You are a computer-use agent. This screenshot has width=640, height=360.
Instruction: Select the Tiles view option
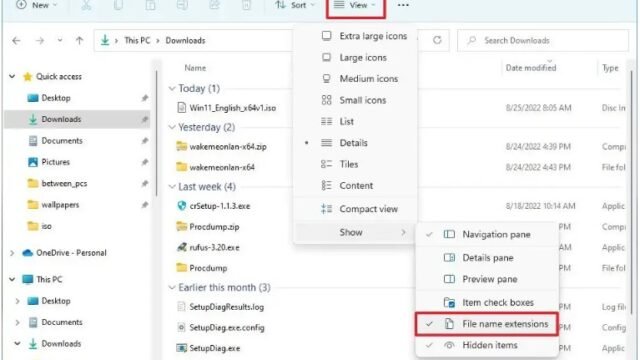[x=355, y=164]
